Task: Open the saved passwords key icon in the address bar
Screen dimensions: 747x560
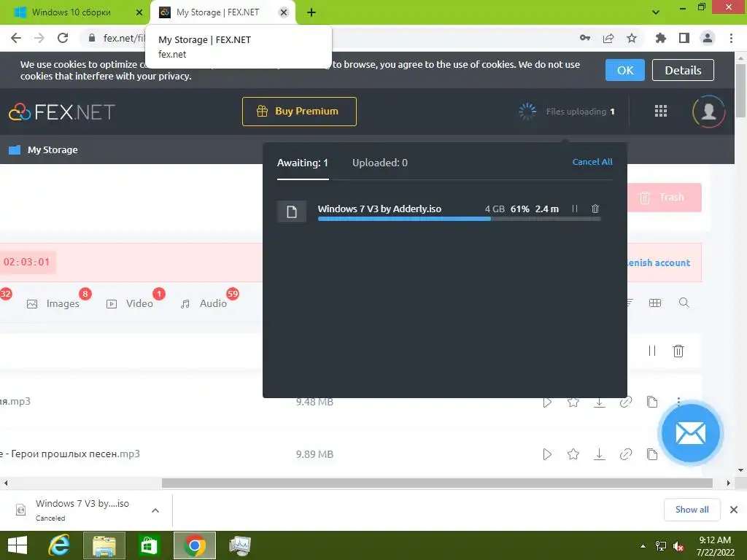Action: [x=585, y=38]
